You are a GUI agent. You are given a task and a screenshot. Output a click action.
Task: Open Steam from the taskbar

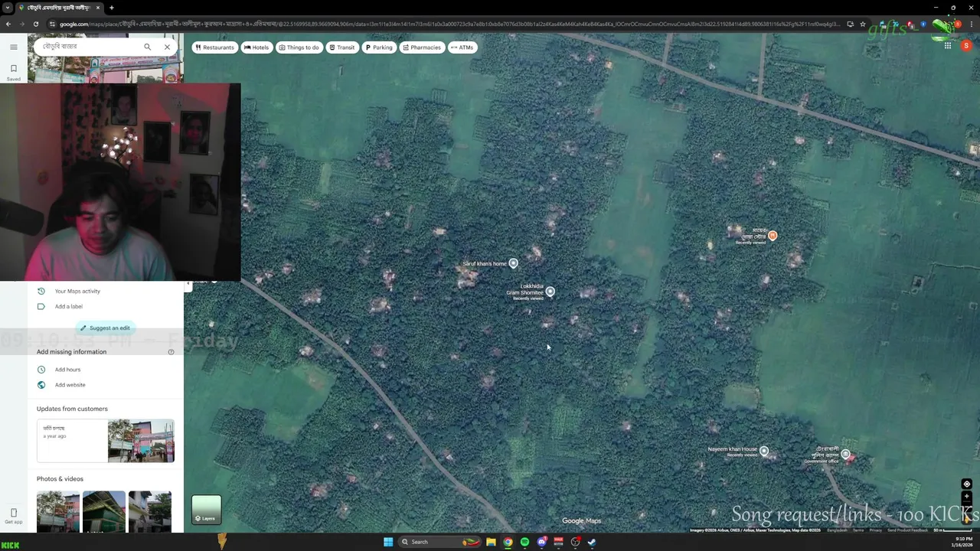592,542
